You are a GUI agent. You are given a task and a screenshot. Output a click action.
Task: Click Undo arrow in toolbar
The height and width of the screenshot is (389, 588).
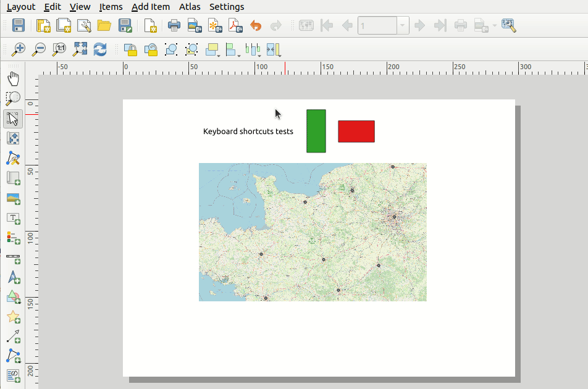(256, 26)
